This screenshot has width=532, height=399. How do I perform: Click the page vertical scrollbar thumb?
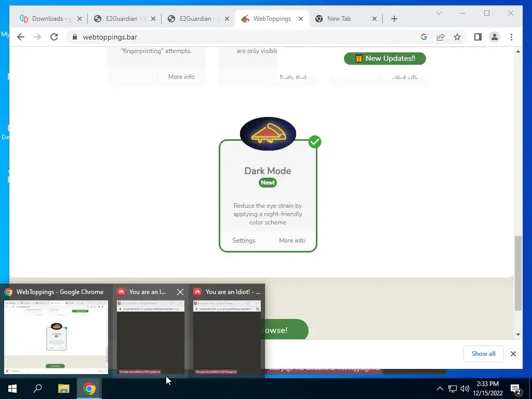[518, 273]
